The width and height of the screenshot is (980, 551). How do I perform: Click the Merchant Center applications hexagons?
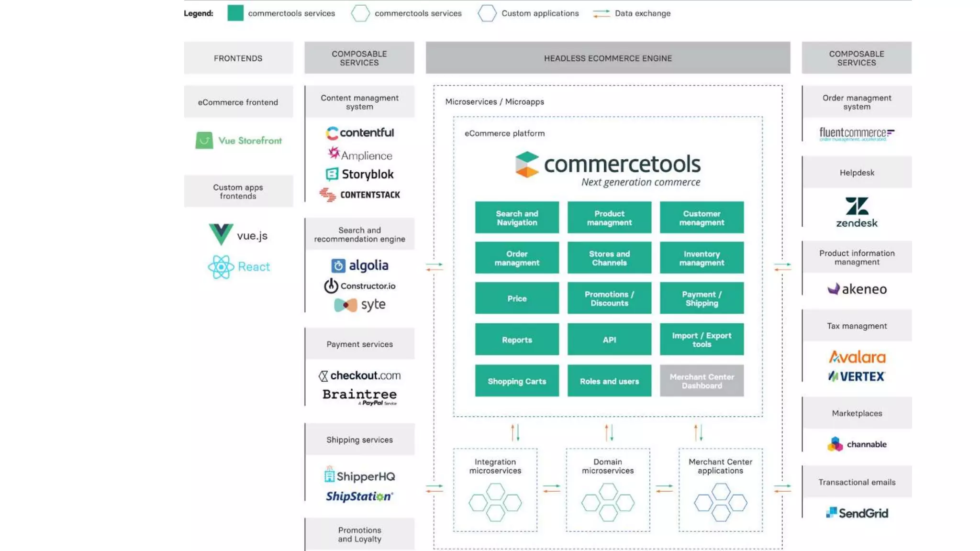720,502
